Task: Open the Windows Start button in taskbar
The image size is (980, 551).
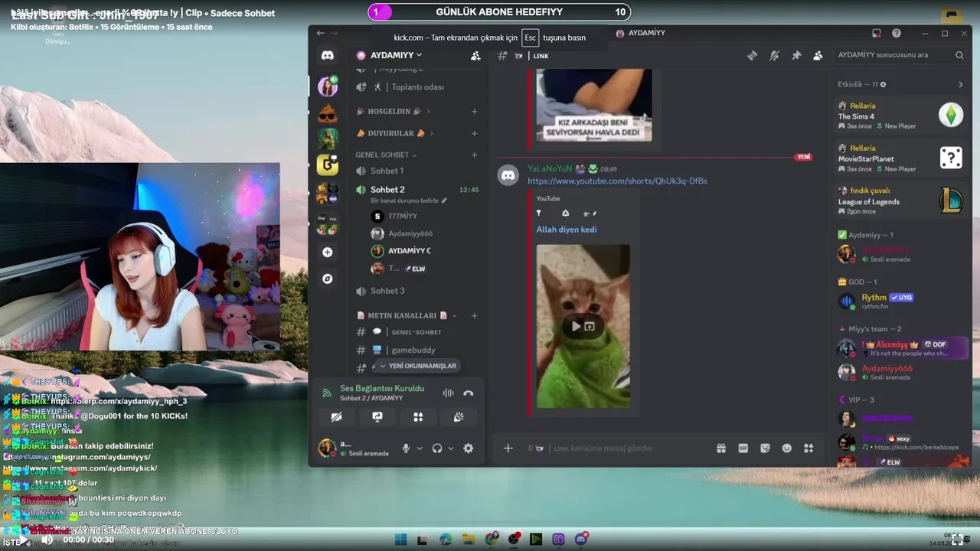Action: pos(401,540)
